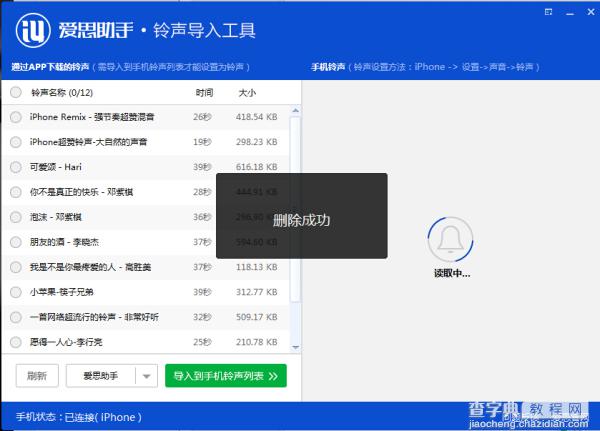
Task: Click scrollbar down arrow in ringtone list
Action: point(295,348)
